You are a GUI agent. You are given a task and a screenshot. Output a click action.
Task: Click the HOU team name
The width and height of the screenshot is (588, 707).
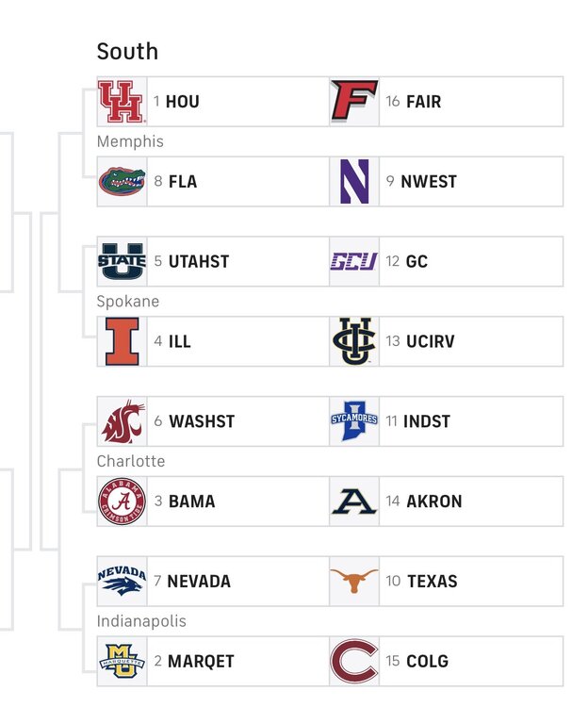182,102
